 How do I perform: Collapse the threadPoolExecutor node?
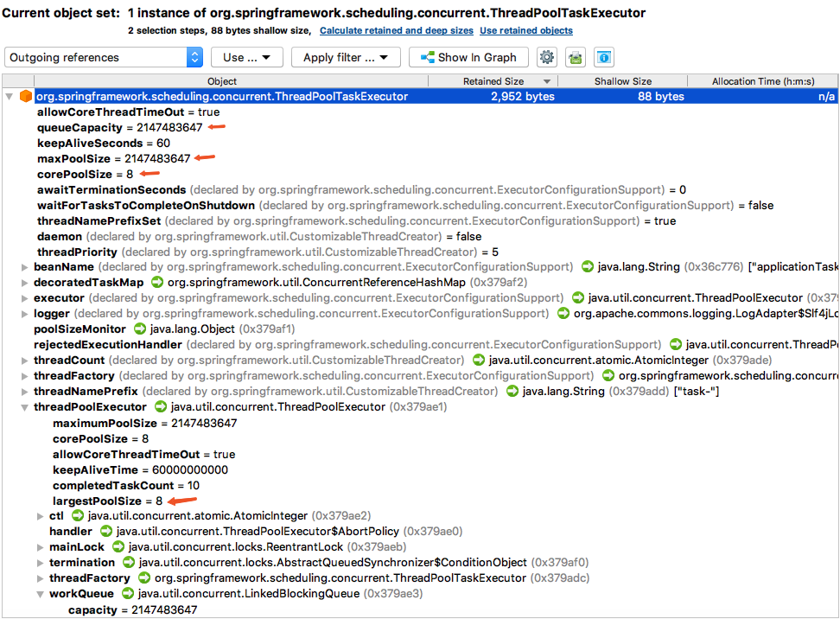coord(24,407)
